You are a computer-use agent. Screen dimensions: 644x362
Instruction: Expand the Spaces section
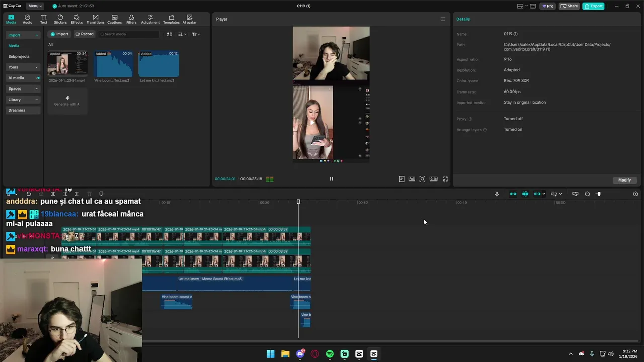click(23, 88)
